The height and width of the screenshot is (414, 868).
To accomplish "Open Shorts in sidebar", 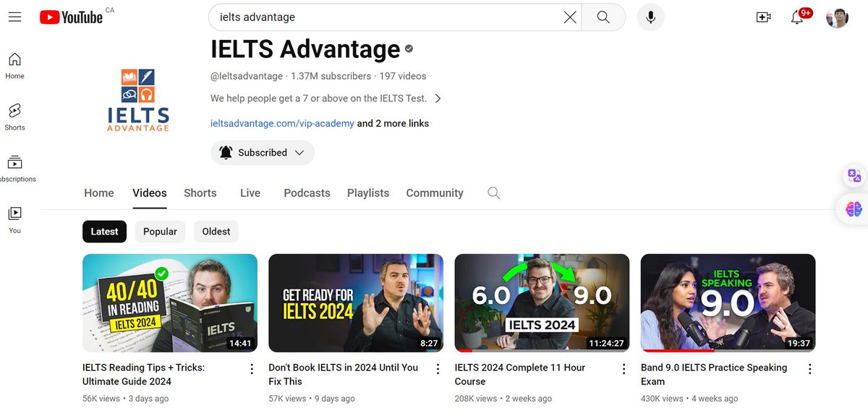I will (x=14, y=117).
